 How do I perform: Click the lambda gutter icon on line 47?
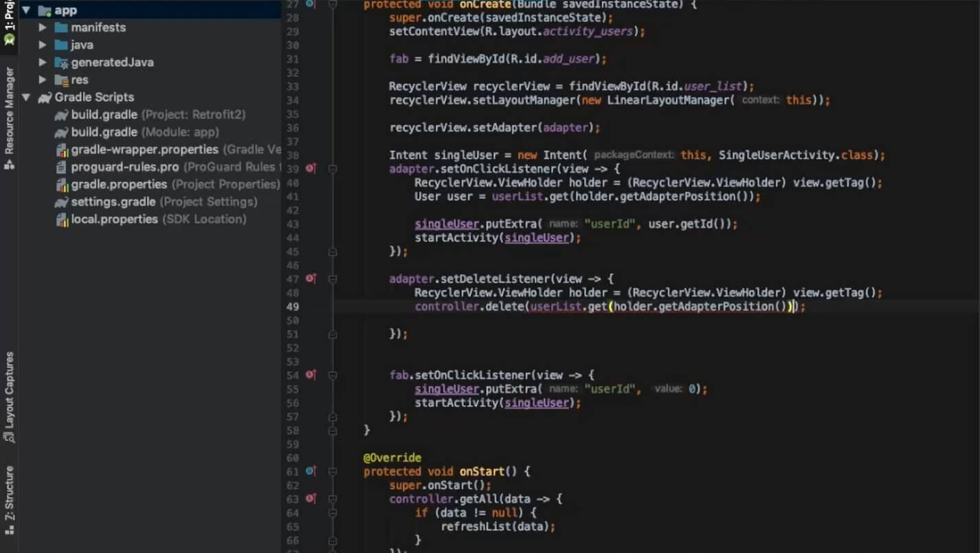pyautogui.click(x=311, y=279)
